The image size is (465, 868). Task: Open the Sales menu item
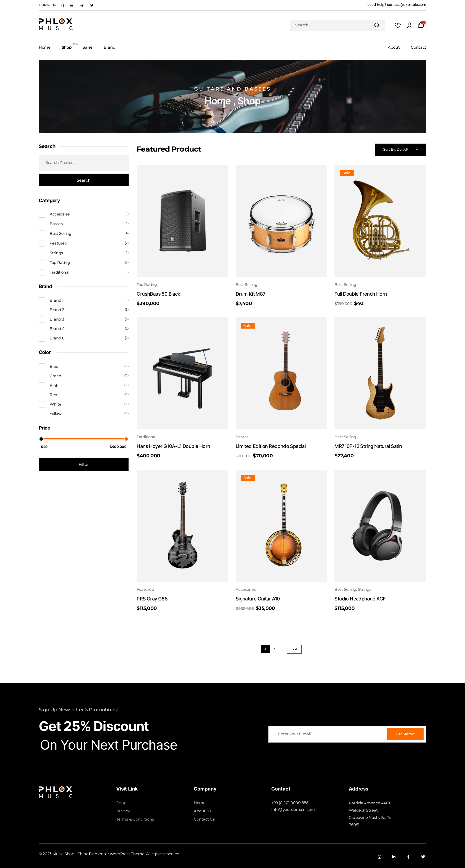point(87,47)
